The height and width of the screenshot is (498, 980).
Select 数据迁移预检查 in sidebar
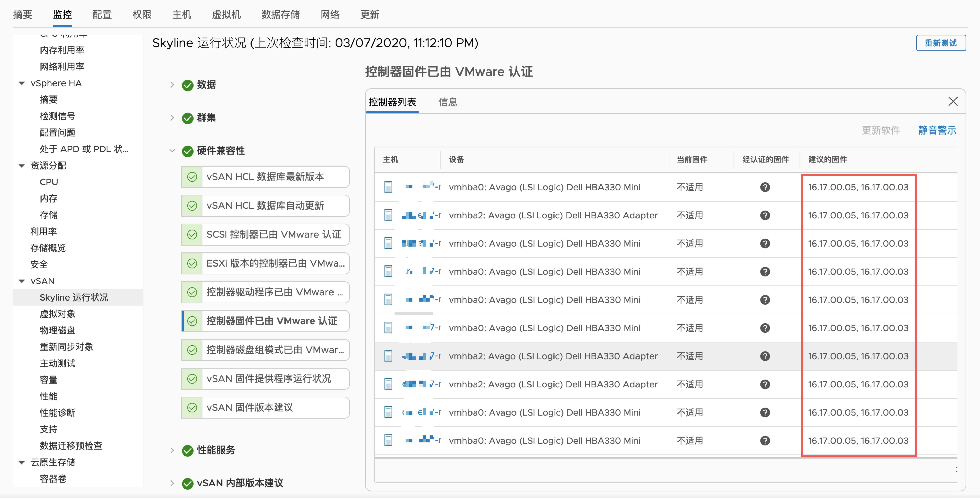[71, 446]
